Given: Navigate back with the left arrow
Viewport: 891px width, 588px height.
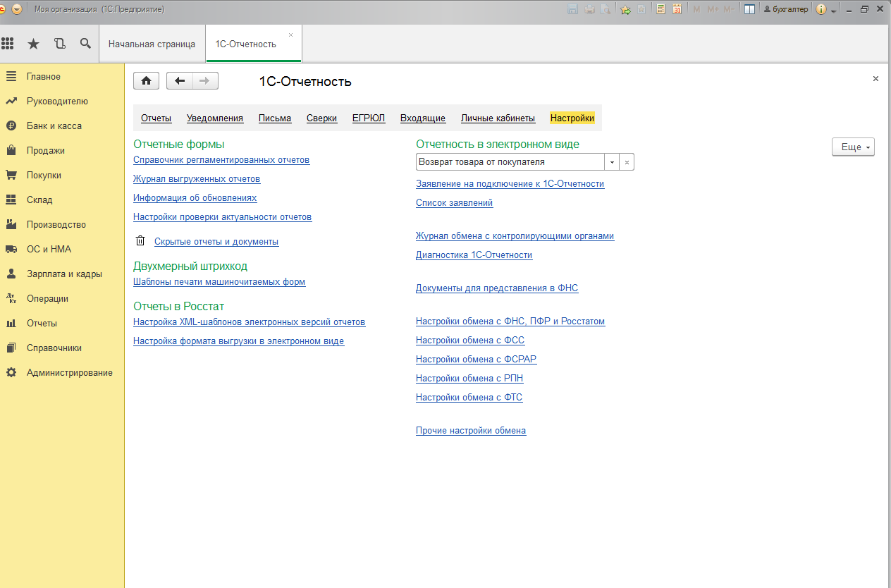Looking at the screenshot, I should click(x=180, y=80).
